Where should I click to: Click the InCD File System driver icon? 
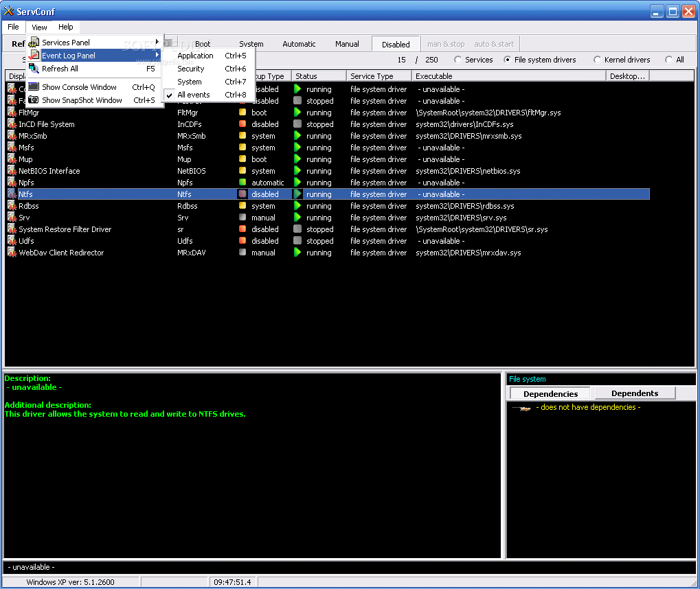(12, 124)
